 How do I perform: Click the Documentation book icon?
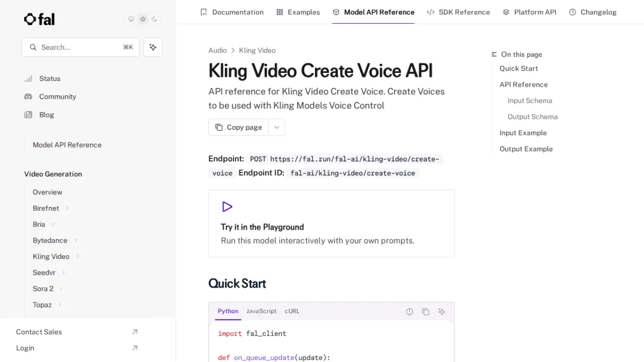tap(203, 12)
